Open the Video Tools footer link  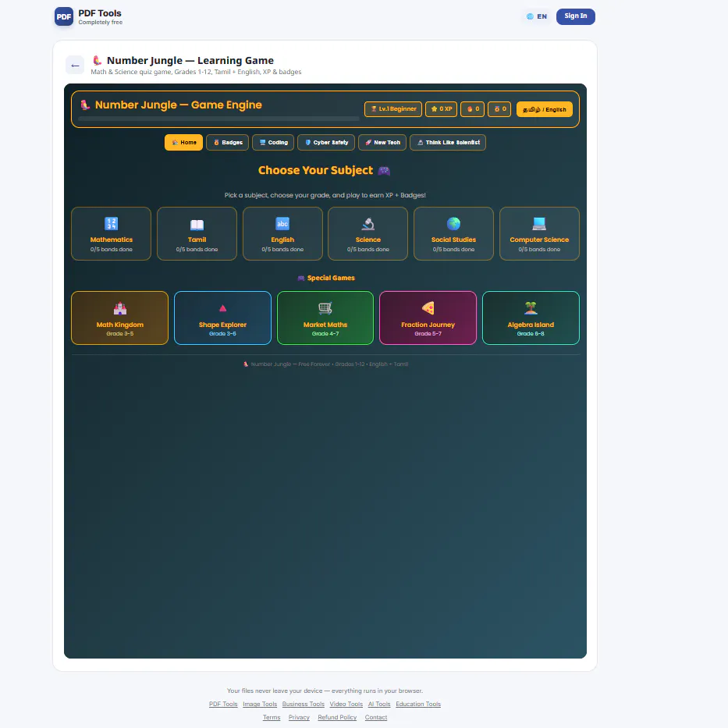pyautogui.click(x=346, y=704)
